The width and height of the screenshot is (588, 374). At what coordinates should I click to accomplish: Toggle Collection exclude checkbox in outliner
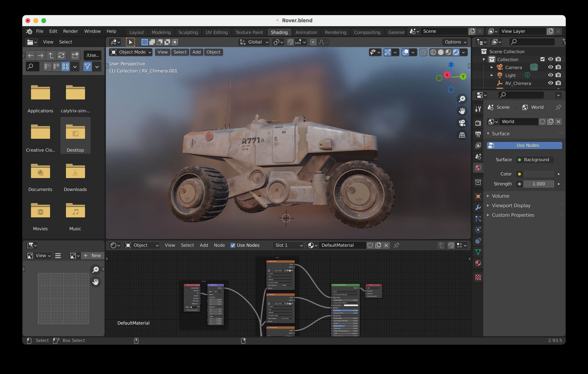click(x=542, y=59)
